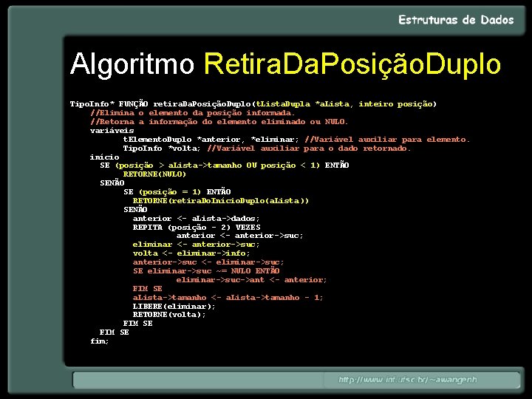Image resolution: width=532 pixels, height=399 pixels.
Task: Click the 'Estruturas de Dados' header text
Action: [x=456, y=20]
